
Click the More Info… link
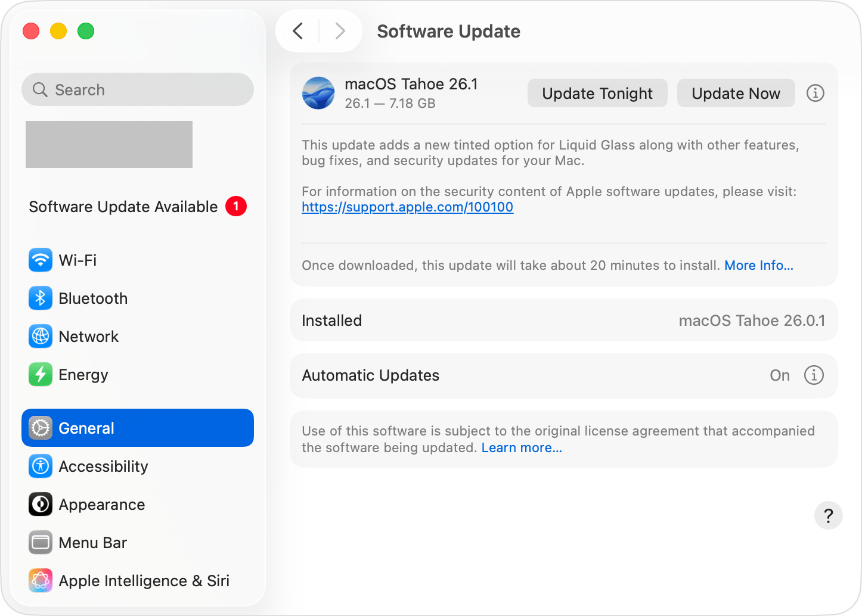[758, 266]
